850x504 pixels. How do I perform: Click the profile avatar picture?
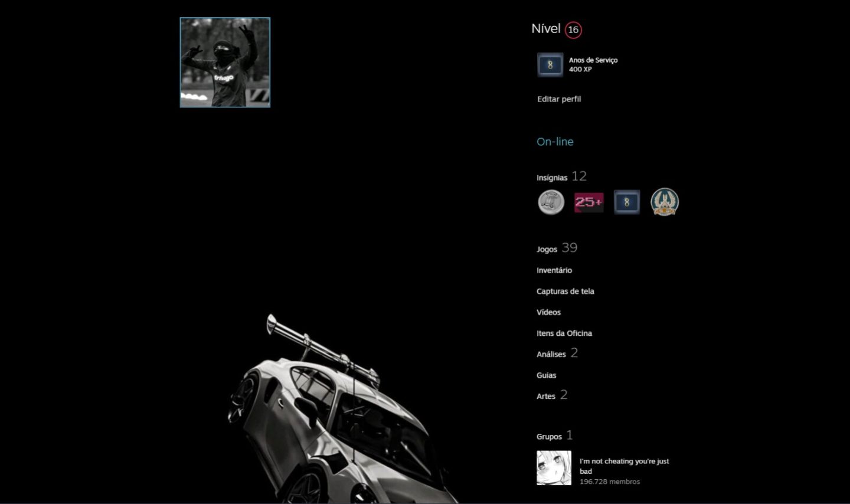coord(225,63)
